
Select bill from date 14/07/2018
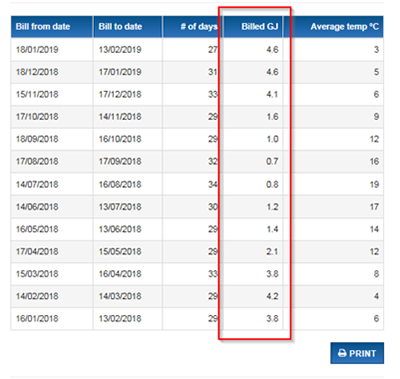(37, 184)
